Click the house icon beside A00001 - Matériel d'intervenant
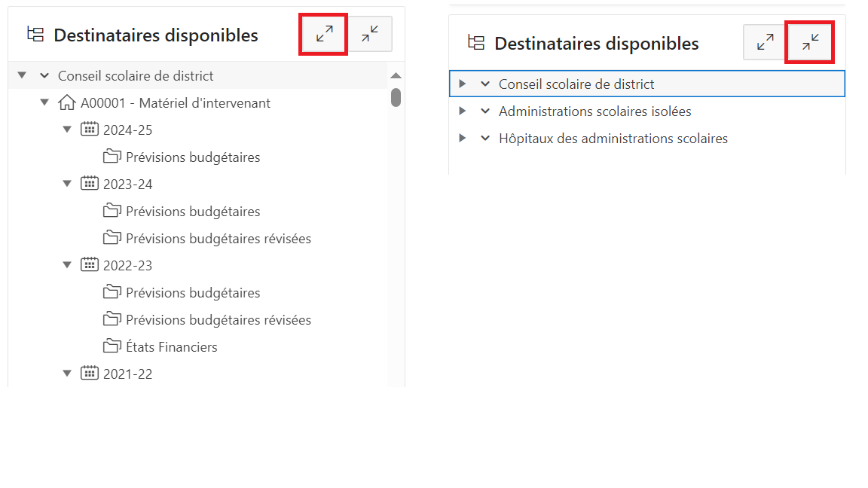868x488 pixels. coord(67,102)
